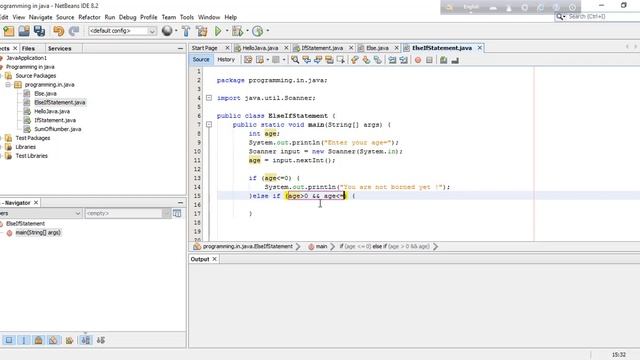Click the Save All toolbar icon
Screen dimensions: 640x360
(39, 31)
